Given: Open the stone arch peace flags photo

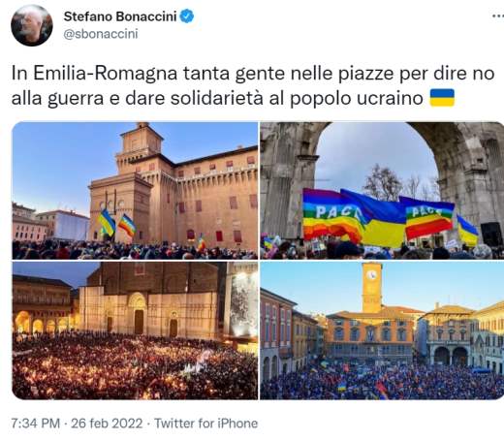Looking at the screenshot, I should point(382,191).
